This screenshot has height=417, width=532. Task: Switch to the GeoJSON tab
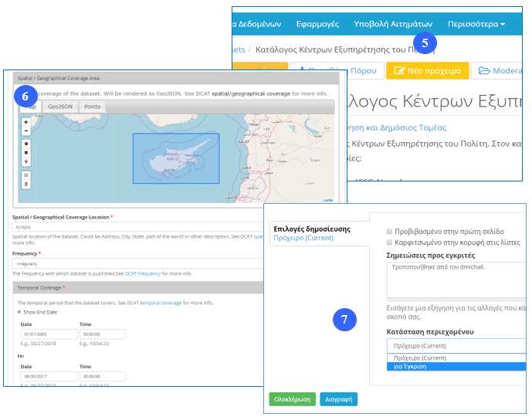[60, 107]
